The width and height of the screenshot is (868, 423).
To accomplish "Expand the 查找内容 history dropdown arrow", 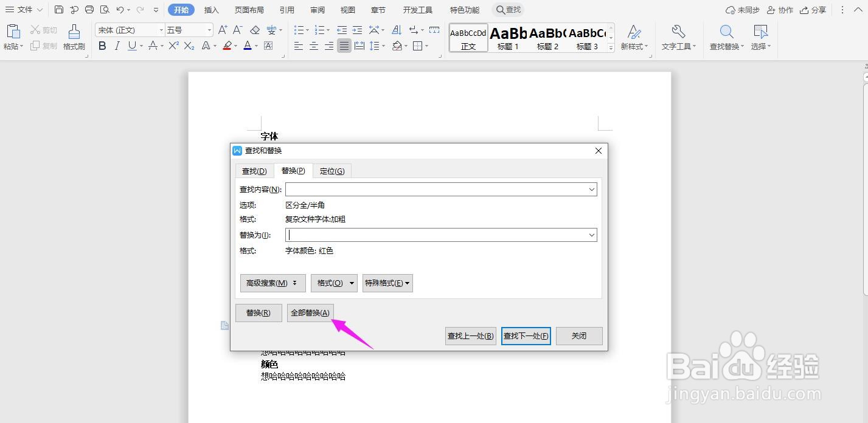I will coord(591,190).
